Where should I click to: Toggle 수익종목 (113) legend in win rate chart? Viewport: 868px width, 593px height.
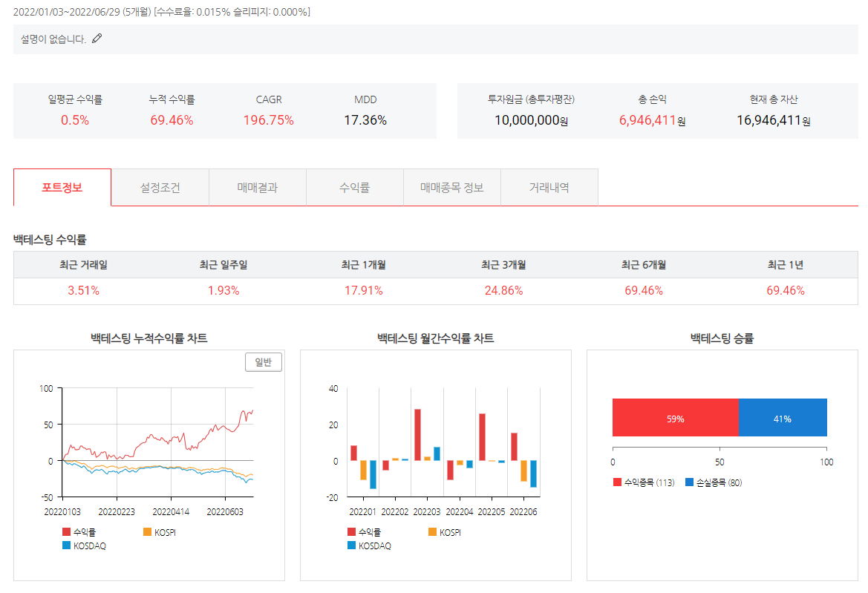point(644,482)
